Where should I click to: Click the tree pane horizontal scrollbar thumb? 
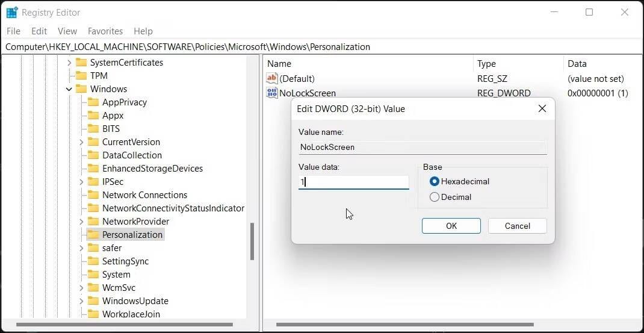[x=124, y=325]
